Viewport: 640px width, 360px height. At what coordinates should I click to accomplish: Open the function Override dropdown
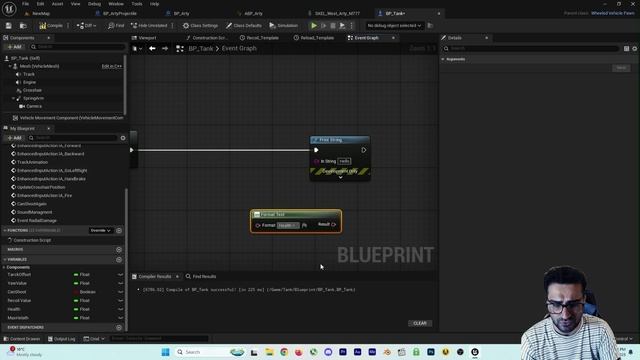click(x=100, y=231)
